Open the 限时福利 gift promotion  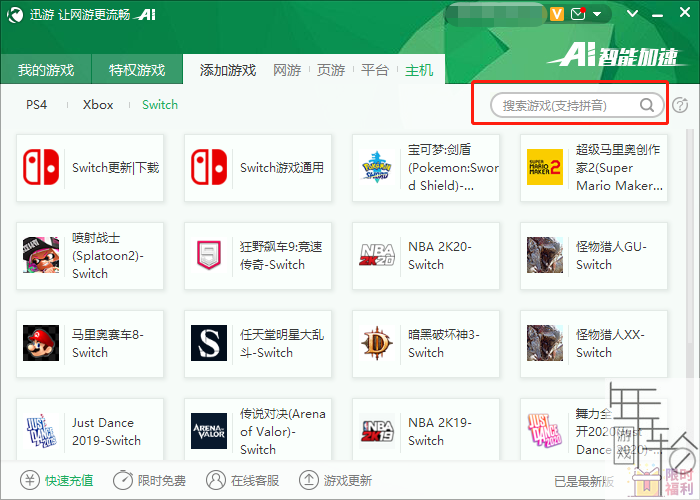pyautogui.click(x=662, y=481)
